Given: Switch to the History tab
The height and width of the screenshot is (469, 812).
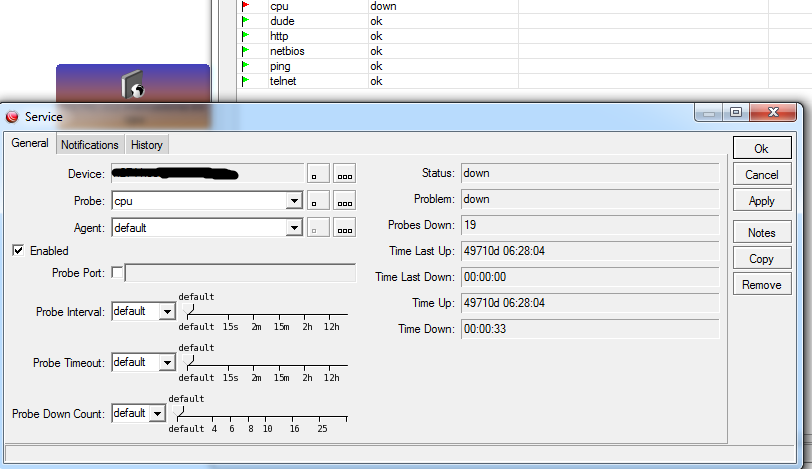Looking at the screenshot, I should (147, 145).
